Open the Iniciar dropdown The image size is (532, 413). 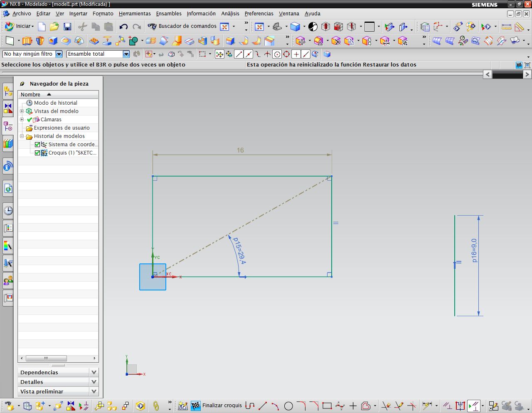(x=19, y=27)
